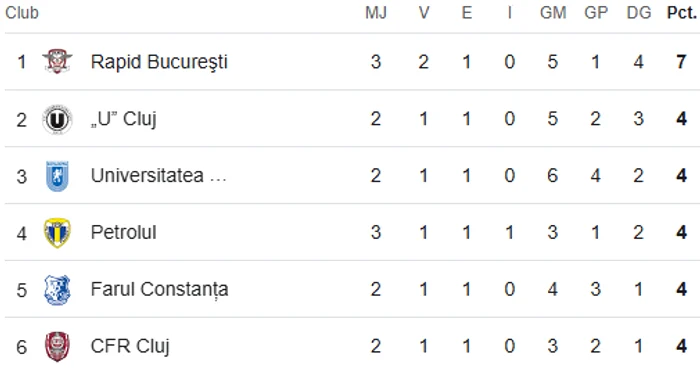Select the truncated Universitatea team name
The image size is (700, 373).
pyautogui.click(x=158, y=176)
